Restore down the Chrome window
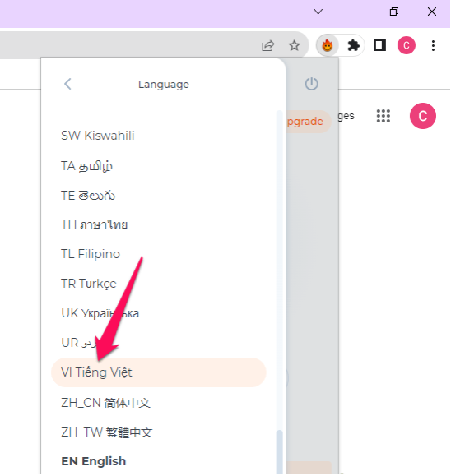451x476 pixels. click(x=394, y=12)
